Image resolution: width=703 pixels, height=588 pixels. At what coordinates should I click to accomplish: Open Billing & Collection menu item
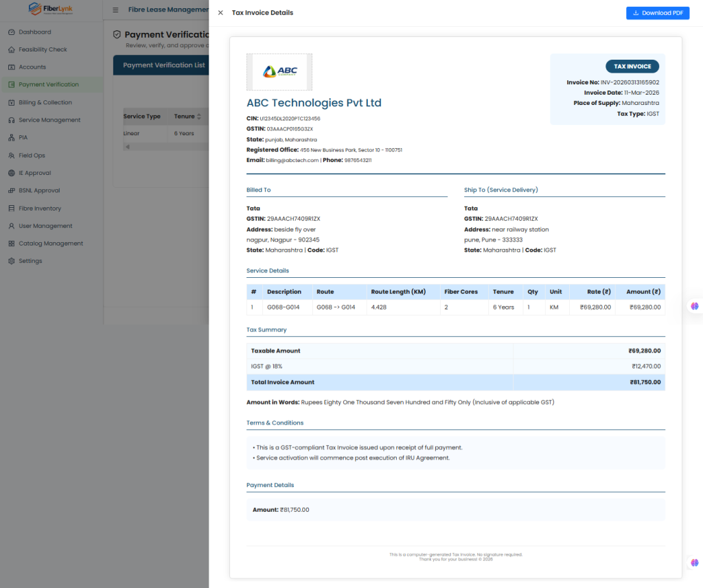[x=45, y=102]
